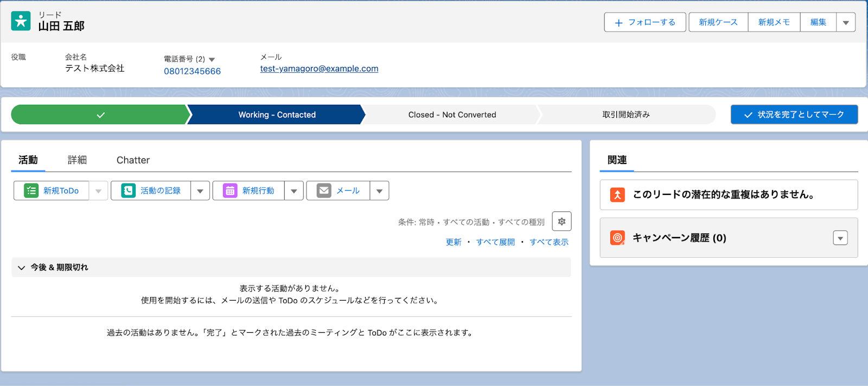Click the lead name 山田 五郎
Image resolution: width=868 pixels, height=386 pixels.
click(61, 26)
